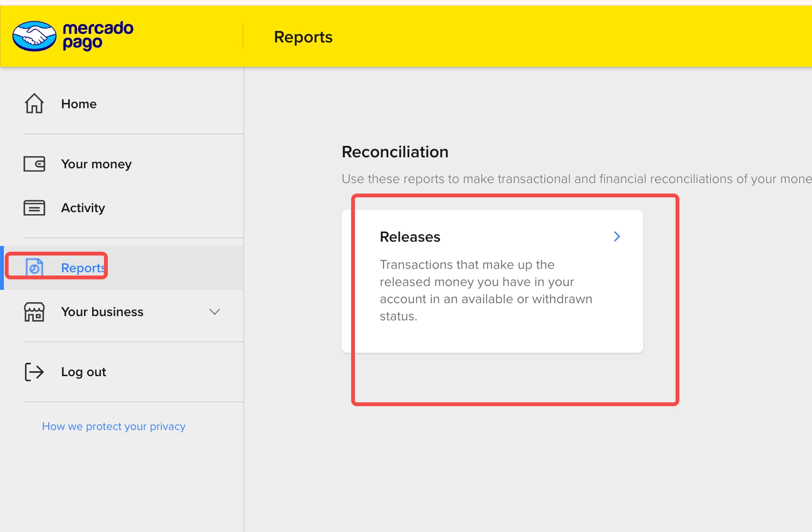Viewport: 812px width, 532px height.
Task: Open Releases using its right chevron arrow
Action: pyautogui.click(x=616, y=236)
